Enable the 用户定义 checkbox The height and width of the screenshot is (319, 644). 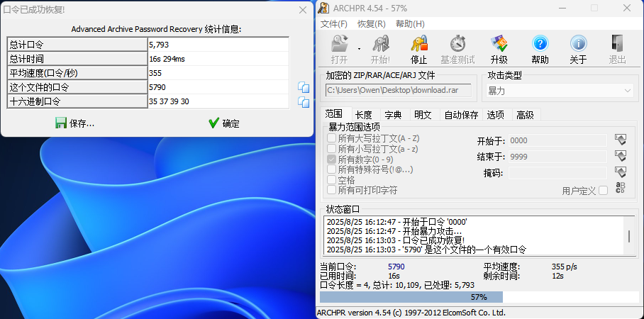[x=603, y=191]
